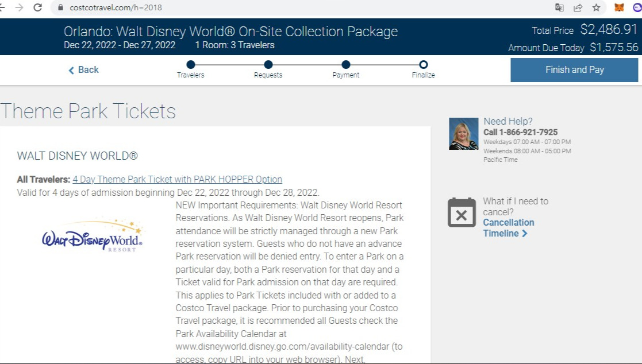The image size is (642, 364).
Task: Click the Theme Park Tickets heading
Action: tap(88, 111)
